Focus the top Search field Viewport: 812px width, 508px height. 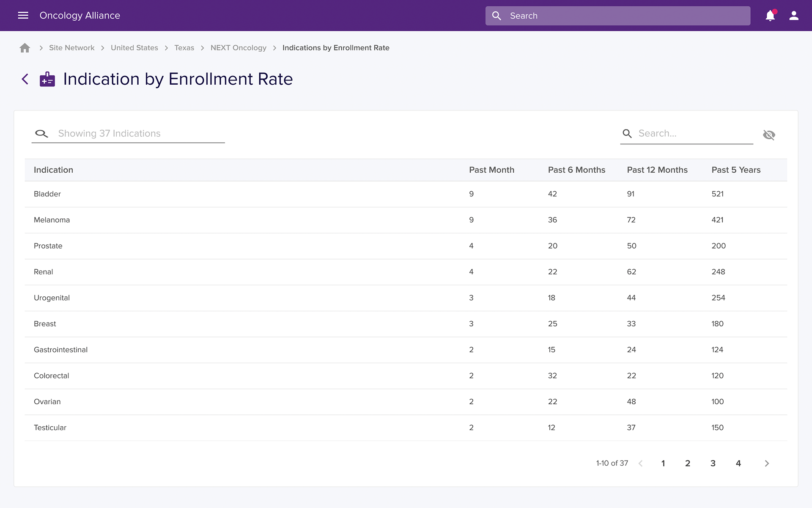click(x=618, y=16)
